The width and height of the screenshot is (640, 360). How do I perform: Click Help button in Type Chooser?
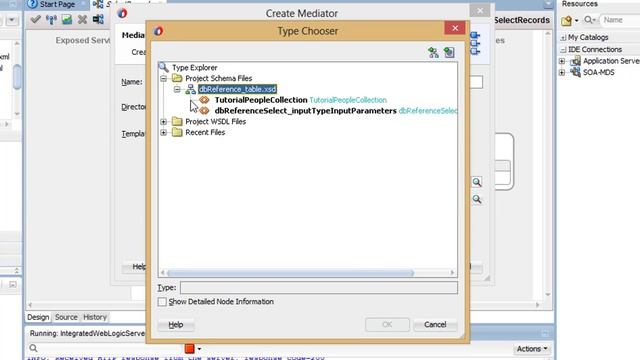(x=176, y=324)
